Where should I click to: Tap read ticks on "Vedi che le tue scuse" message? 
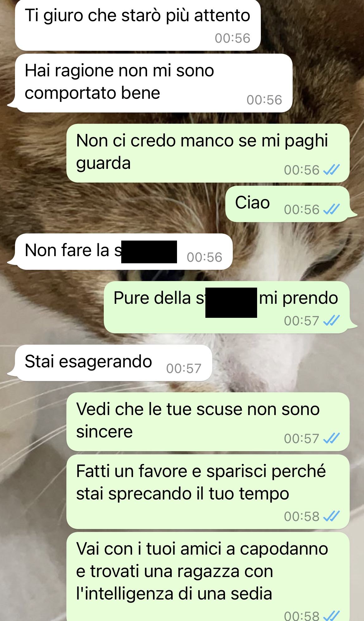pyautogui.click(x=331, y=438)
